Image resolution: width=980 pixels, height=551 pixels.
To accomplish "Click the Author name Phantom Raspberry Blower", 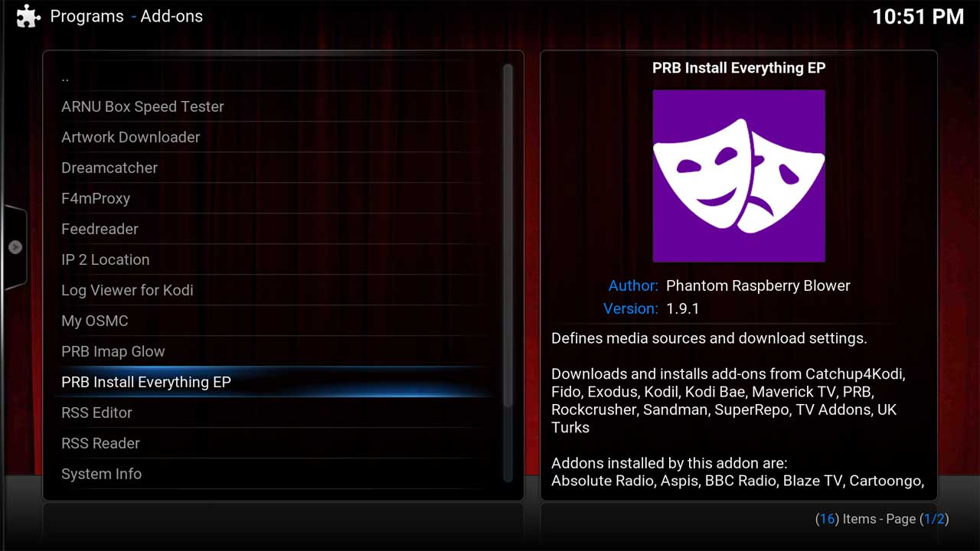I will [x=758, y=285].
